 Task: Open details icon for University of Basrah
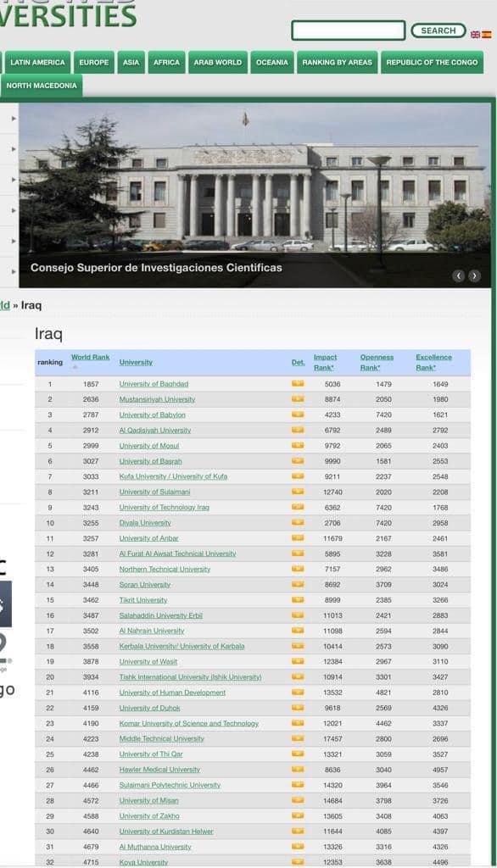coord(298,460)
